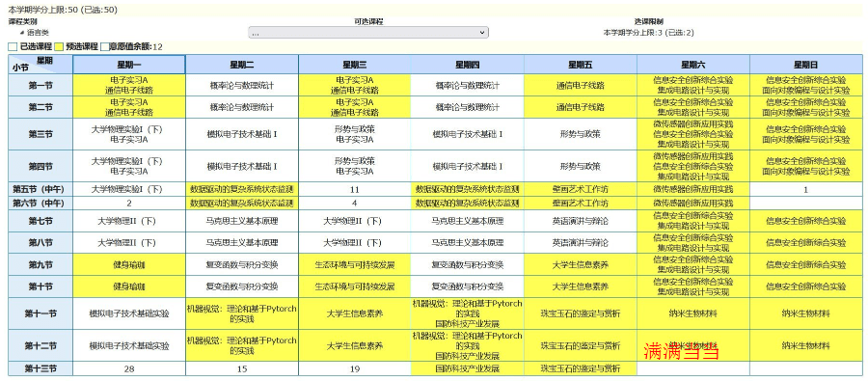
Task: Select 星期二 第十一节 cell 机器视觉
Action: pyautogui.click(x=242, y=313)
